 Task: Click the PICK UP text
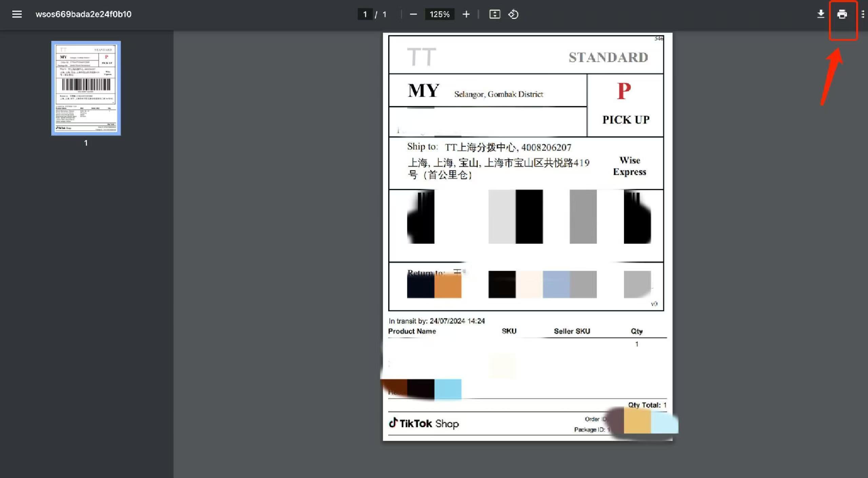[626, 120]
